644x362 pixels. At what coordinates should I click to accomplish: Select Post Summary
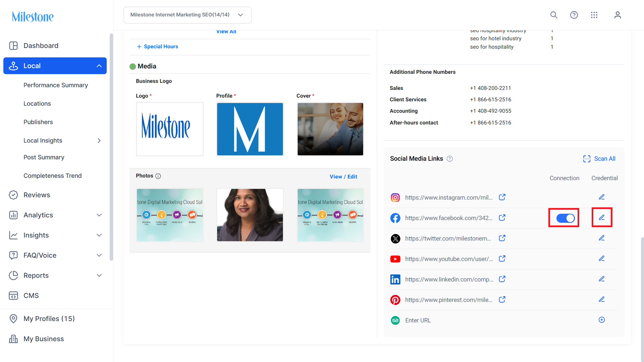[44, 157]
